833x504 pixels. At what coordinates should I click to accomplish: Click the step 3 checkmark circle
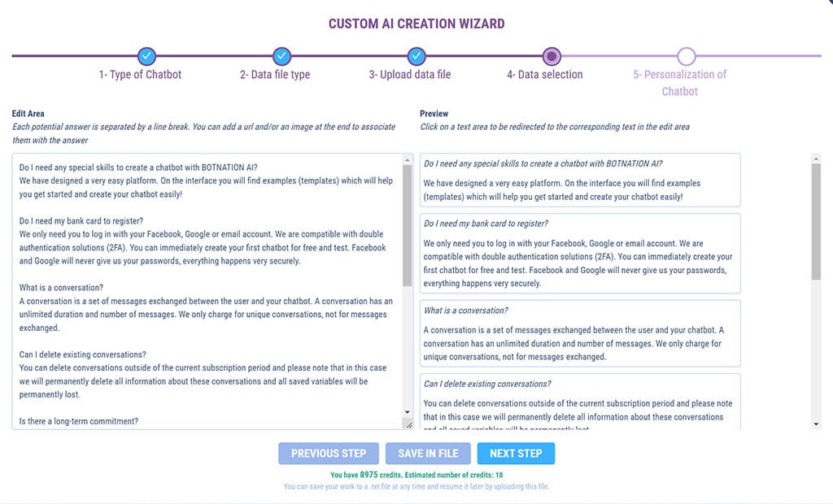416,56
